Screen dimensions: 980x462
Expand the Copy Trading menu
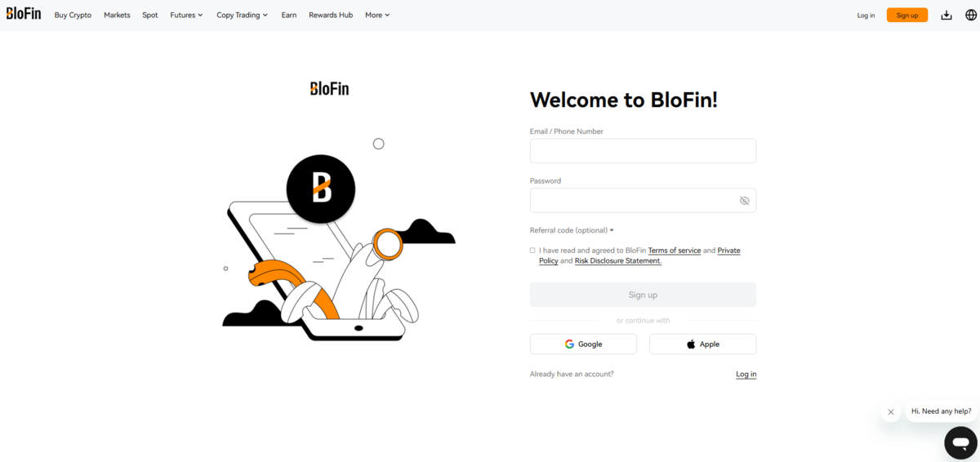242,16
